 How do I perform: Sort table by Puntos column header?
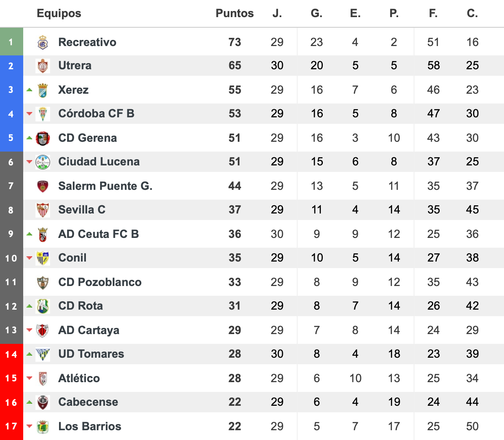(234, 13)
